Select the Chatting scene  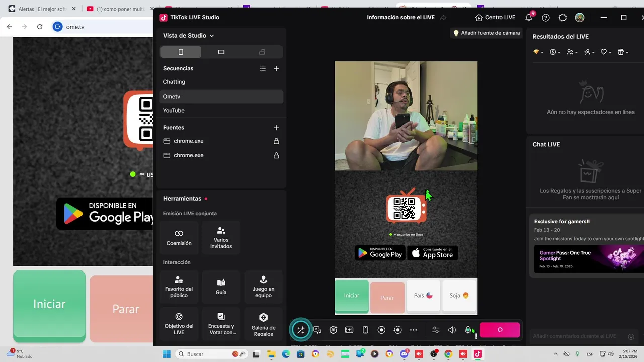[221, 82]
